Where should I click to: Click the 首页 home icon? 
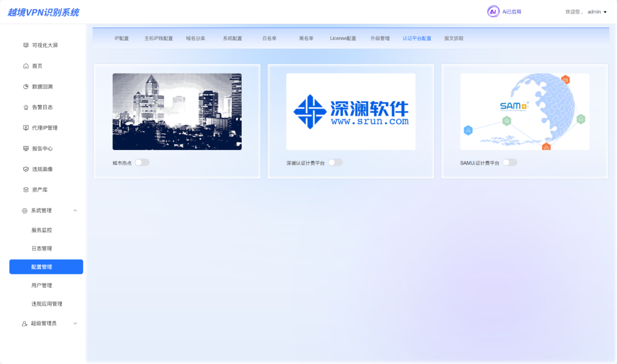[x=26, y=66]
